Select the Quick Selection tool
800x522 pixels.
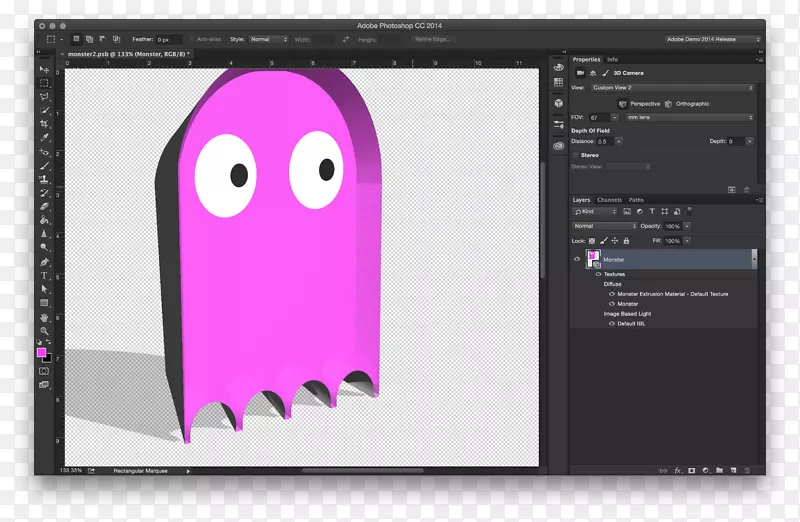44,111
